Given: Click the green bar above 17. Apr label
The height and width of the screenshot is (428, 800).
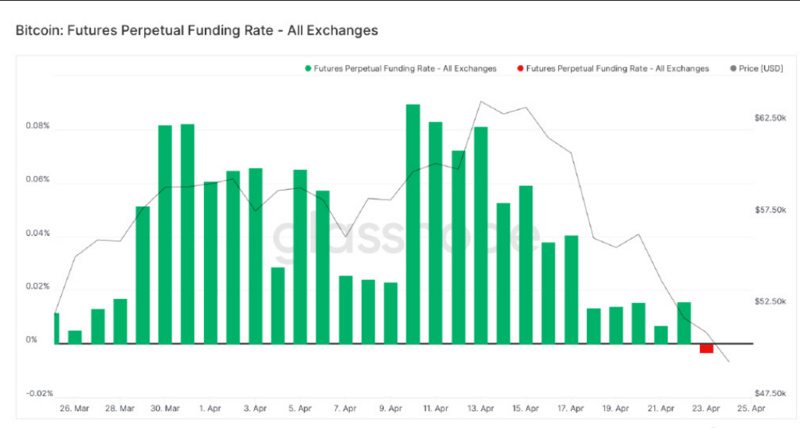Looking at the screenshot, I should [x=571, y=290].
